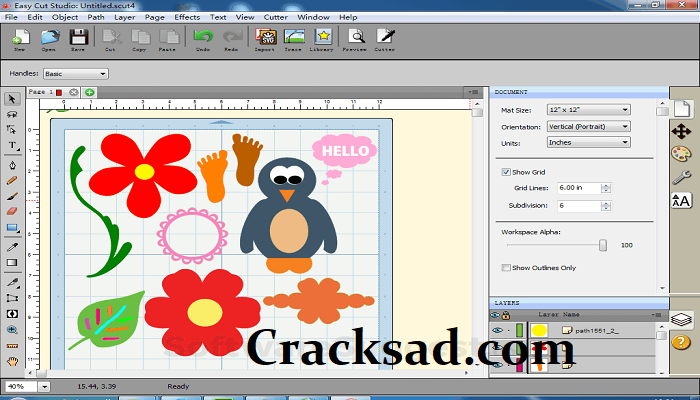Open the Layers stack panel tab

click(682, 320)
